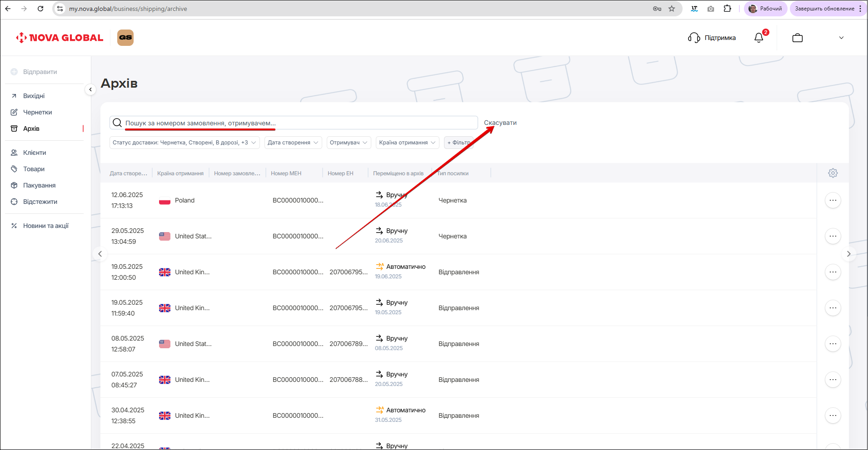The width and height of the screenshot is (868, 450).
Task: Click the camera extension icon
Action: click(711, 9)
